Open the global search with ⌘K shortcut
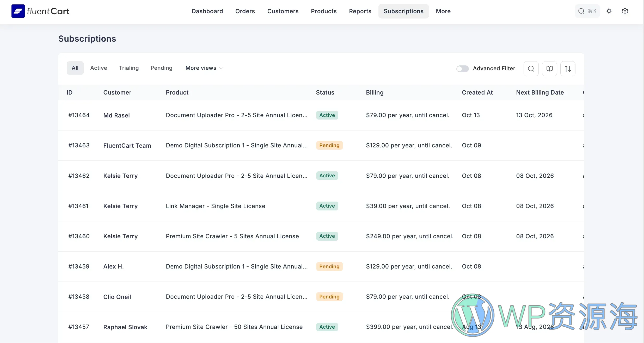The width and height of the screenshot is (644, 343). 587,11
